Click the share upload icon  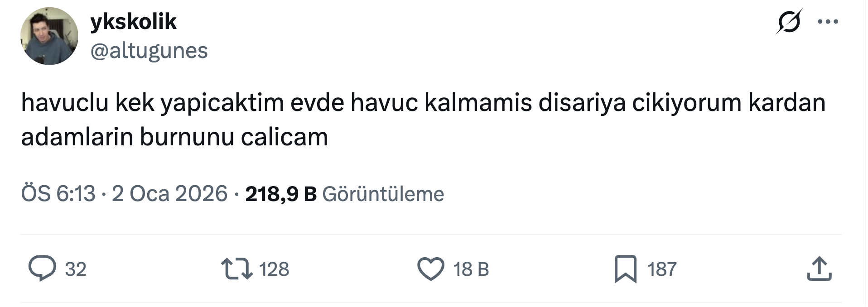tap(819, 269)
